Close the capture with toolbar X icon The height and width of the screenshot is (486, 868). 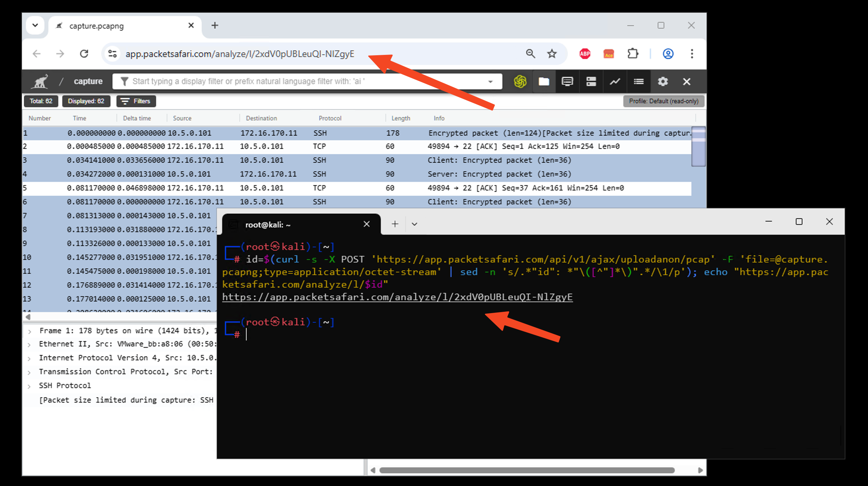(x=687, y=81)
